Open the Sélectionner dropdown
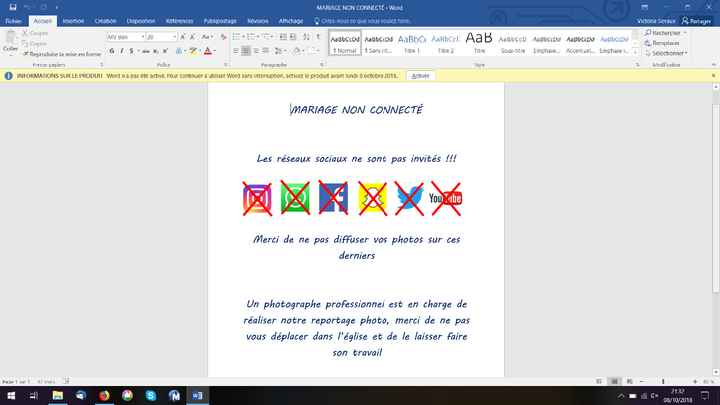 (x=666, y=53)
